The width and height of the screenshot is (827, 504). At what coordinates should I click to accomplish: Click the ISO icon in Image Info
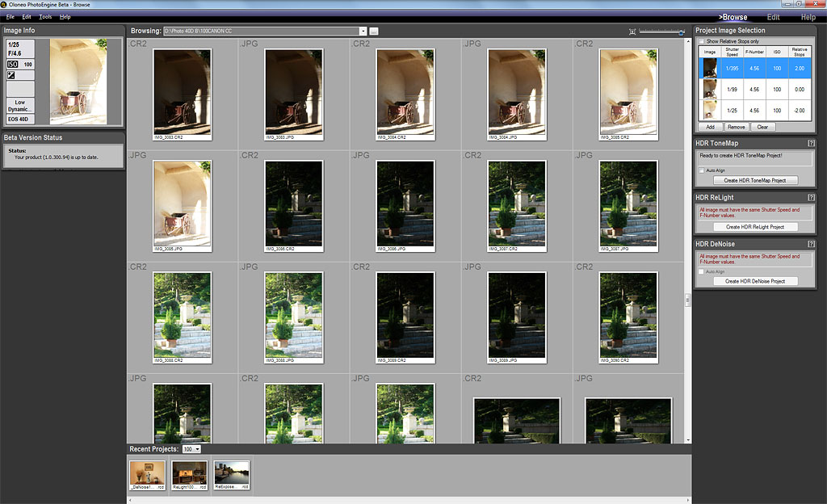click(x=13, y=64)
